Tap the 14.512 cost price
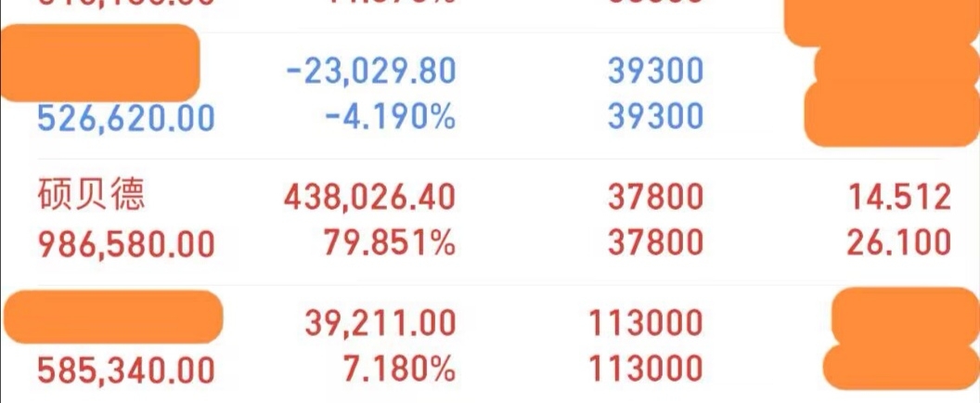Viewport: 980px width, 403px height. 899,199
